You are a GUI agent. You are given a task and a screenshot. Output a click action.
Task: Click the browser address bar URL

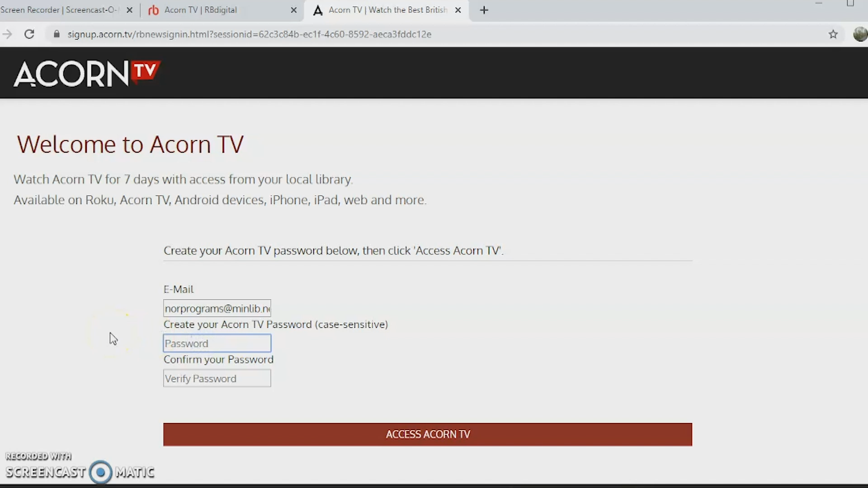[x=249, y=34]
